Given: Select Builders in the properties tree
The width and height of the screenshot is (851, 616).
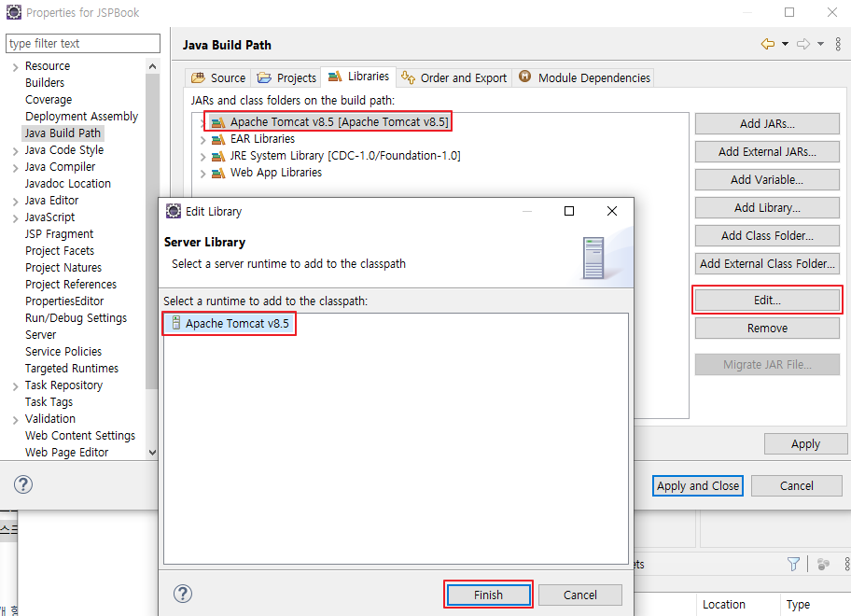Looking at the screenshot, I should point(45,82).
